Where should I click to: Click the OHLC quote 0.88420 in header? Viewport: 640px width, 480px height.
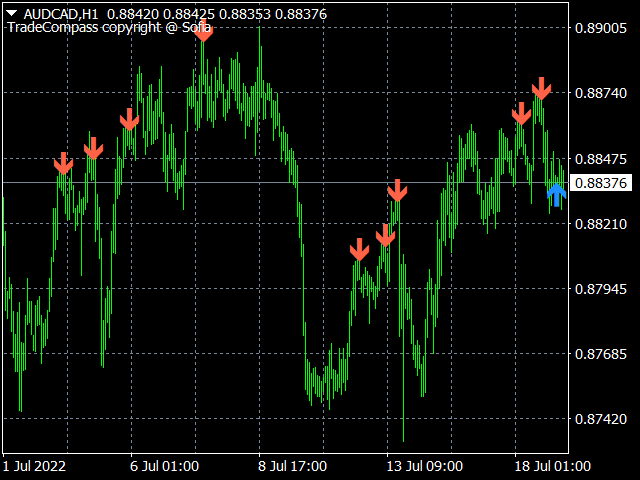point(133,14)
